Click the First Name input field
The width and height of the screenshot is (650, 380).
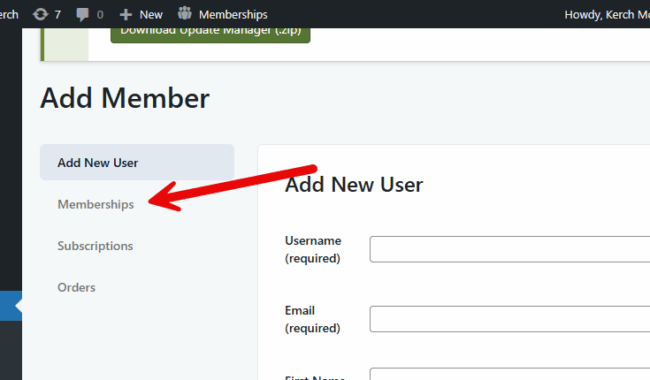click(510, 374)
